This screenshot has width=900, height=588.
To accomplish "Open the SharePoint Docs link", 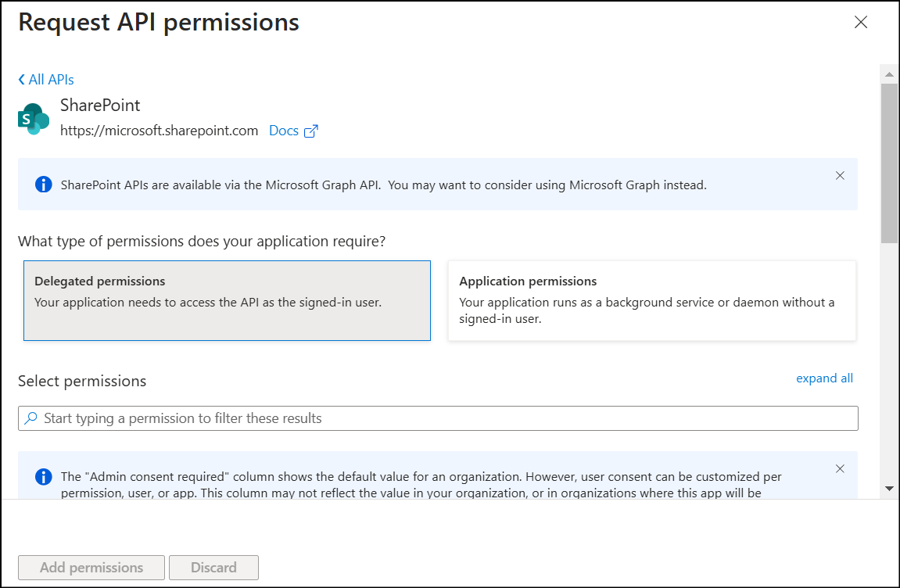I will pyautogui.click(x=284, y=131).
